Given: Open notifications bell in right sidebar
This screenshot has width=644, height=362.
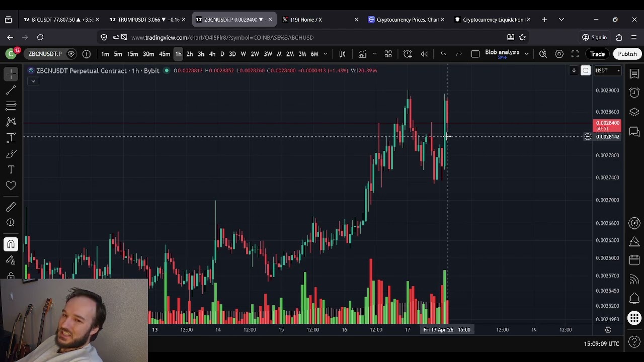Looking at the screenshot, I should [634, 299].
